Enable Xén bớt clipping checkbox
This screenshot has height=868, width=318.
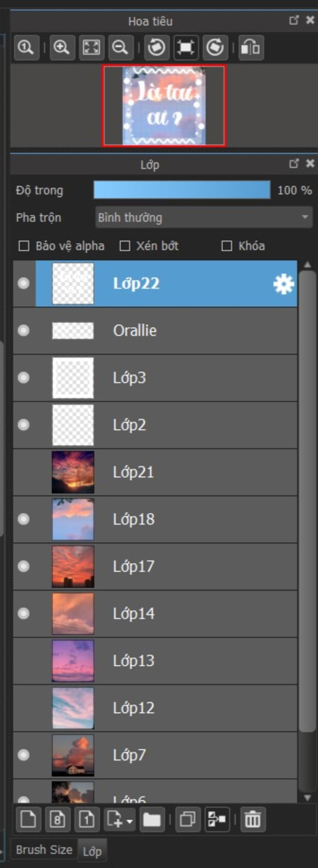point(125,246)
